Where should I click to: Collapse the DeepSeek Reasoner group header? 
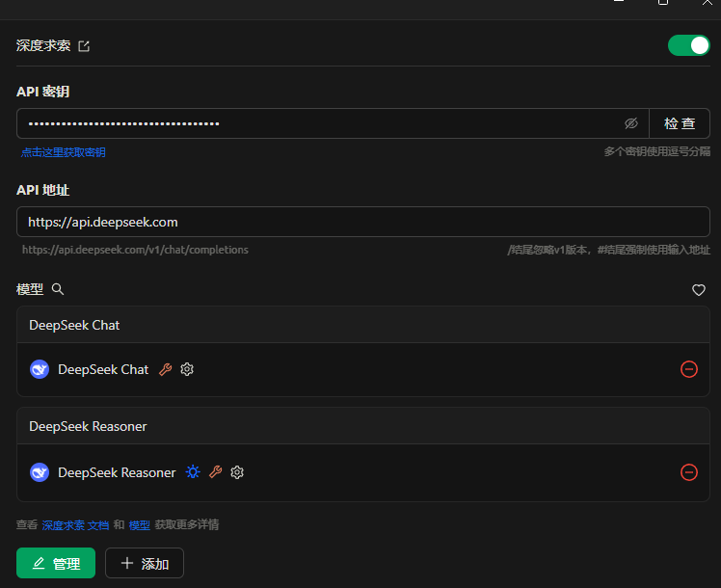(363, 426)
